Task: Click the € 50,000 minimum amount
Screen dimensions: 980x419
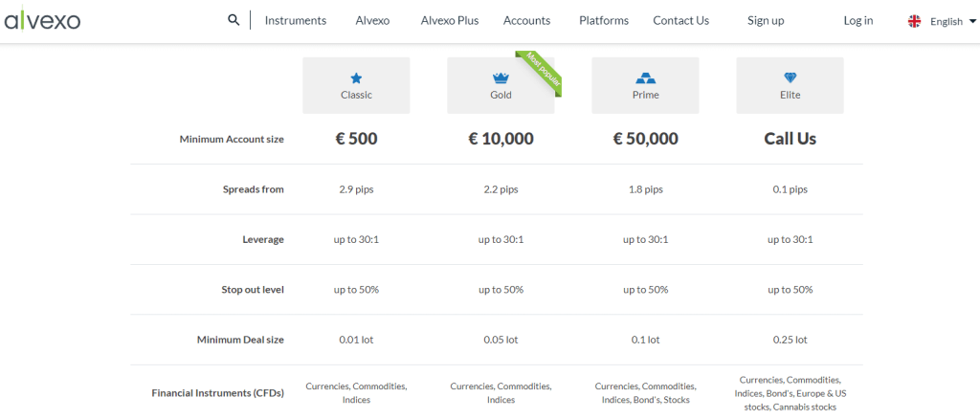Action: coord(646,139)
